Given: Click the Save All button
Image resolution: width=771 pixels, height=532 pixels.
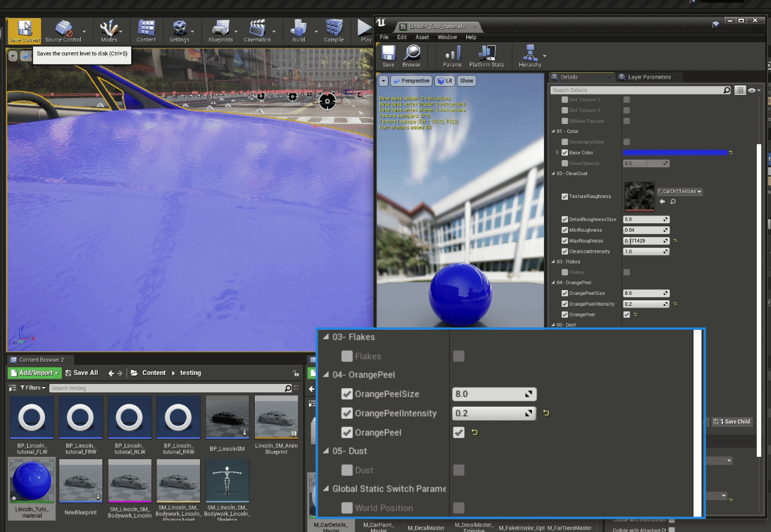Looking at the screenshot, I should coord(81,373).
